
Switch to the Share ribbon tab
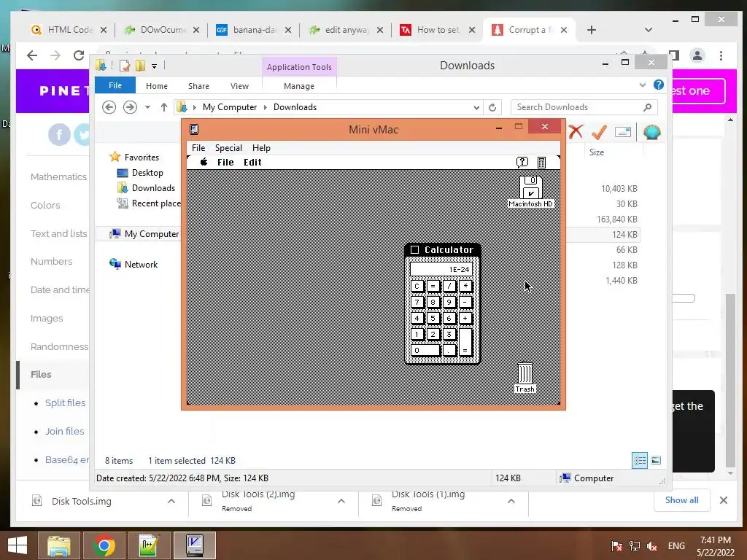(x=198, y=86)
